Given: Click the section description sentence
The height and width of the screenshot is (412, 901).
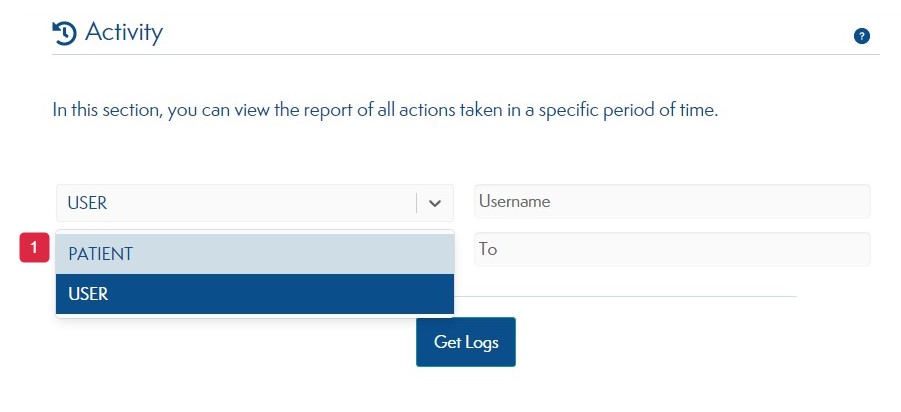Looking at the screenshot, I should point(385,110).
